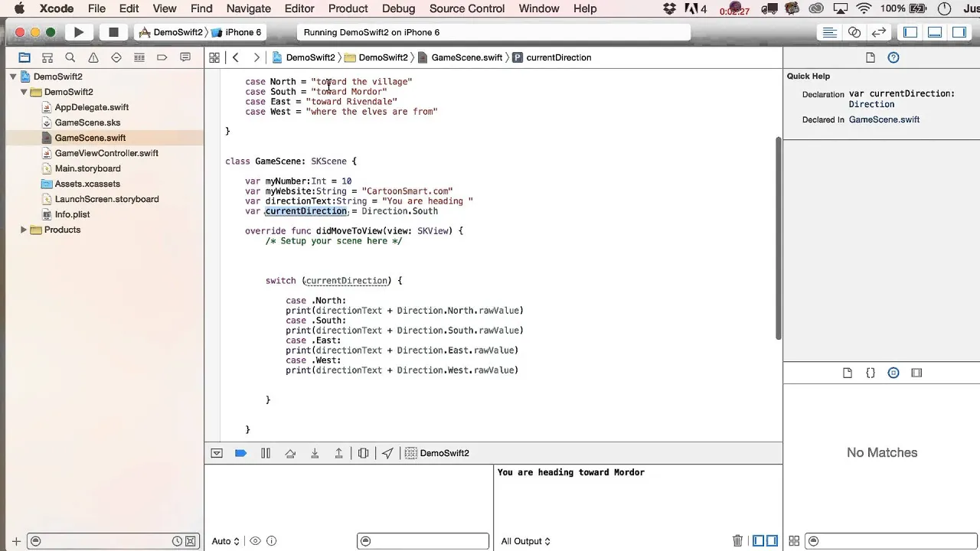This screenshot has width=980, height=551.
Task: Open the Issue navigator warning icon
Action: pyautogui.click(x=93, y=57)
